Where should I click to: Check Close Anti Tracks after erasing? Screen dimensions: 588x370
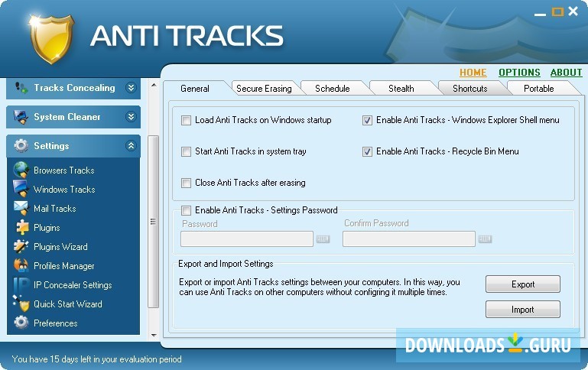click(186, 183)
